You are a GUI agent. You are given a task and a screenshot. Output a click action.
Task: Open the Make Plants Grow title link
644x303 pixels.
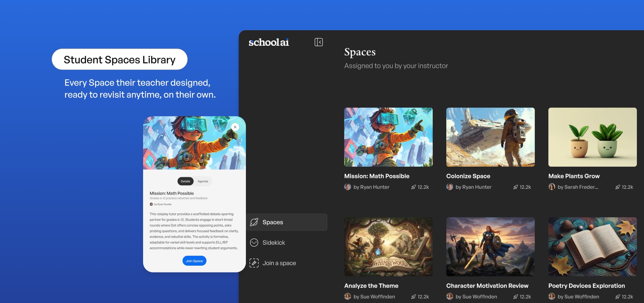(574, 176)
